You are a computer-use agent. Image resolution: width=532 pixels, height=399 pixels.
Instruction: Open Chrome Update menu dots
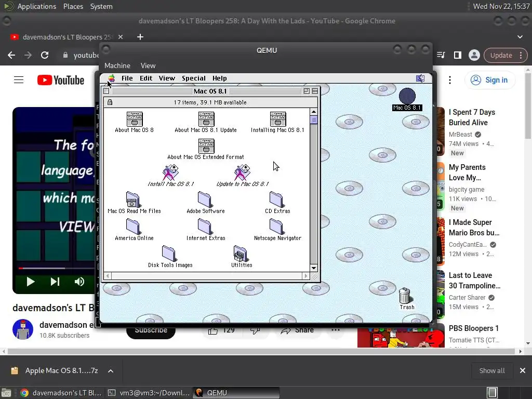[x=521, y=55]
